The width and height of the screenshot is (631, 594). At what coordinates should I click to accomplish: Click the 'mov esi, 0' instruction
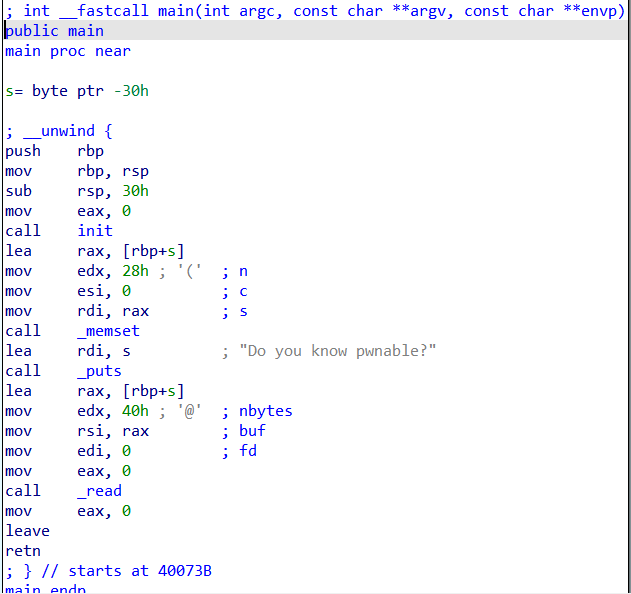click(x=68, y=291)
